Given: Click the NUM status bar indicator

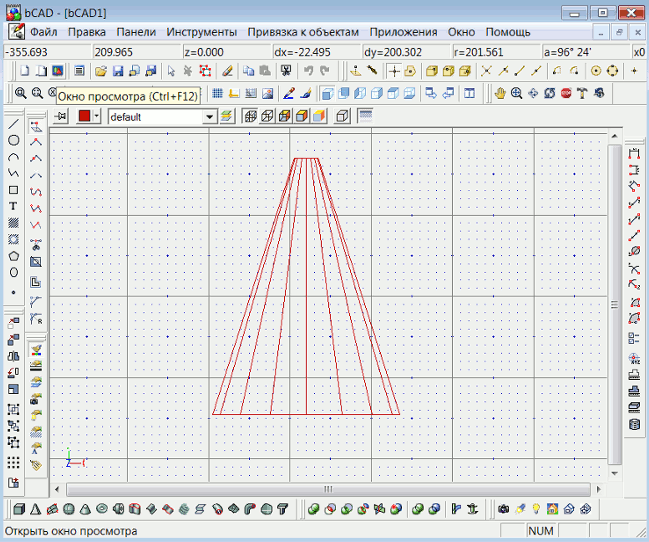Looking at the screenshot, I should click(x=541, y=531).
